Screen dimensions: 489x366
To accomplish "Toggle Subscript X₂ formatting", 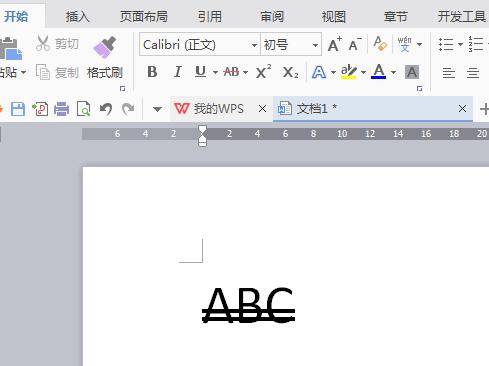I will tap(290, 72).
